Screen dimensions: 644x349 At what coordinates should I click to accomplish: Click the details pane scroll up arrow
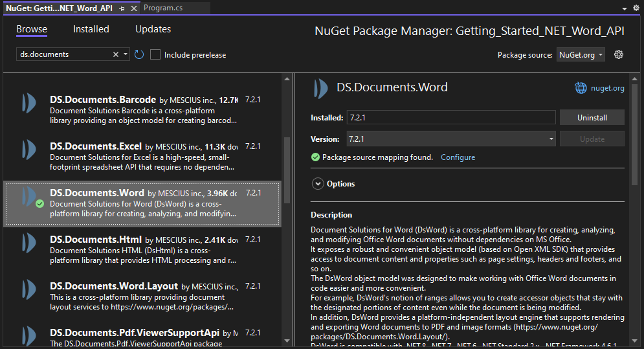[634, 79]
